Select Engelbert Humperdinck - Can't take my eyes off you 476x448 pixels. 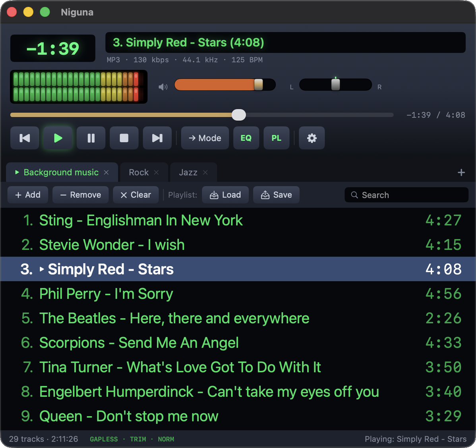[238, 392]
